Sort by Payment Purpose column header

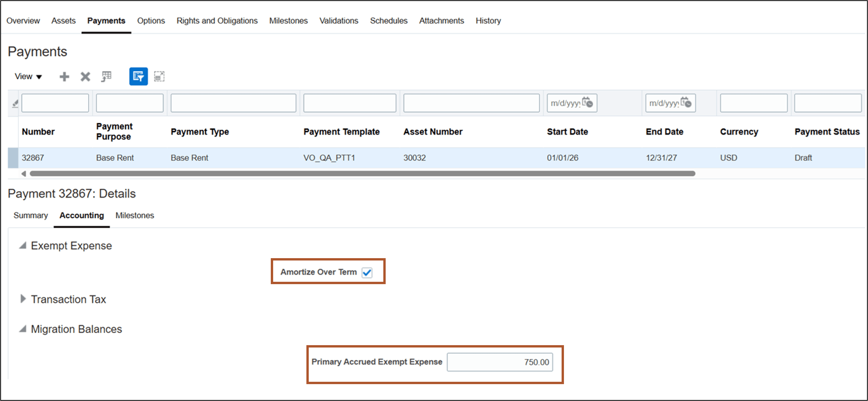pyautogui.click(x=114, y=131)
